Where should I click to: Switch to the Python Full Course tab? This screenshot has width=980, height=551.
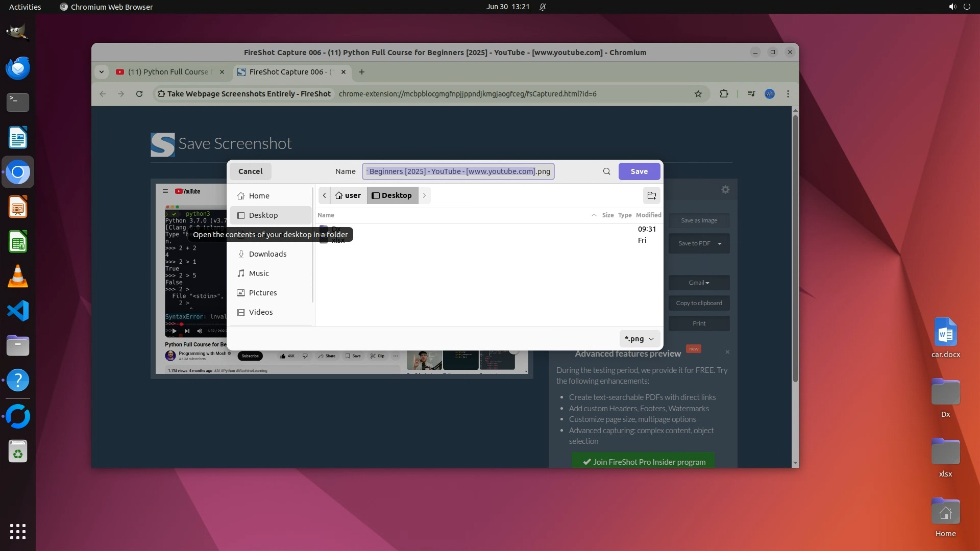pyautogui.click(x=168, y=72)
